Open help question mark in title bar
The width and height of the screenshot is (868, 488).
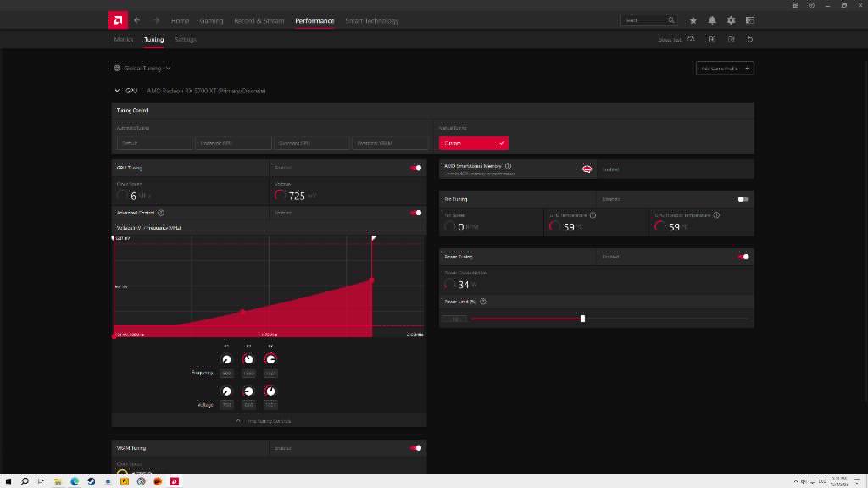pos(811,5)
